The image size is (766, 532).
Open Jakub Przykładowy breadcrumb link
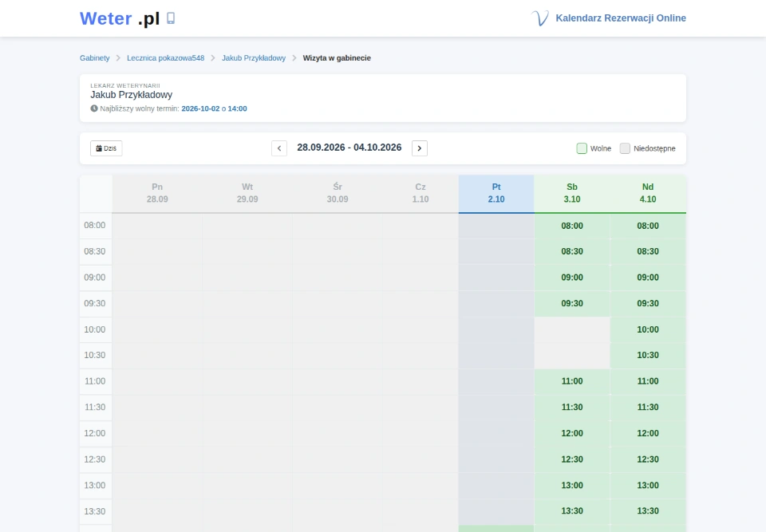pos(254,57)
